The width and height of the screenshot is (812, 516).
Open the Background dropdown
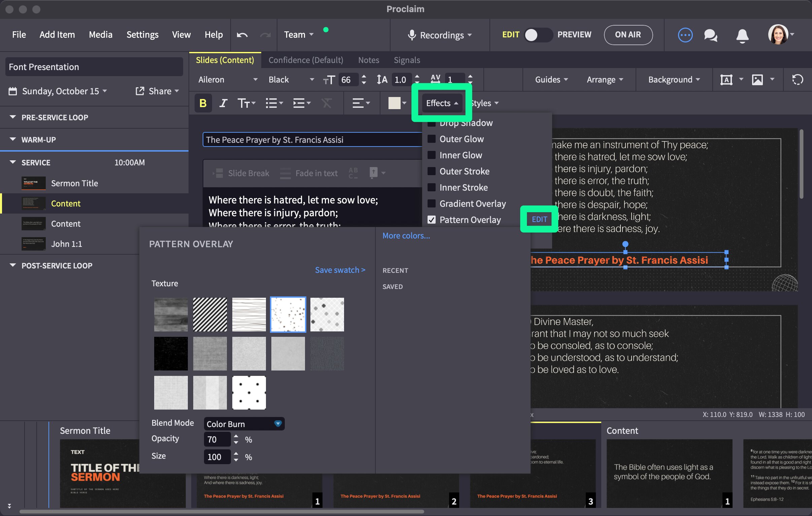pos(674,79)
